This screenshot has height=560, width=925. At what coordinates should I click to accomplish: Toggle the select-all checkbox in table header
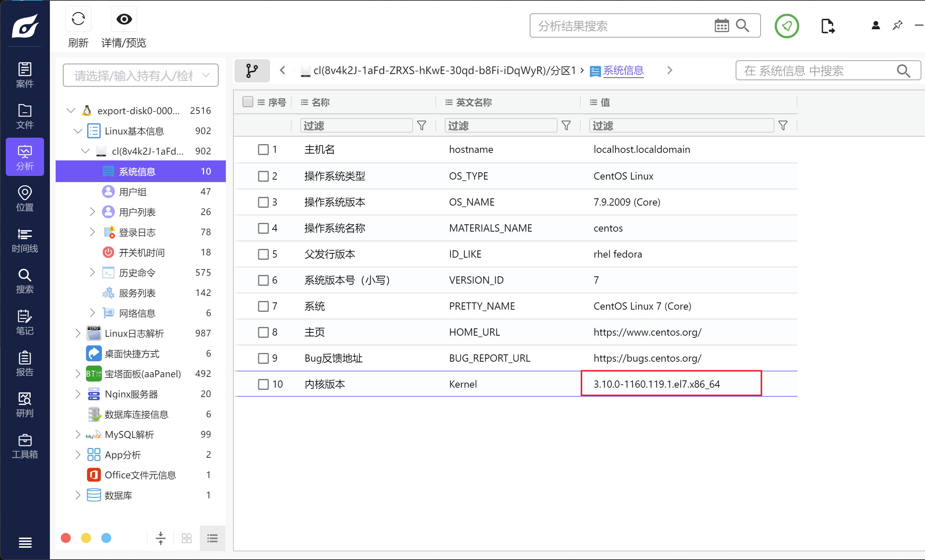coord(248,102)
